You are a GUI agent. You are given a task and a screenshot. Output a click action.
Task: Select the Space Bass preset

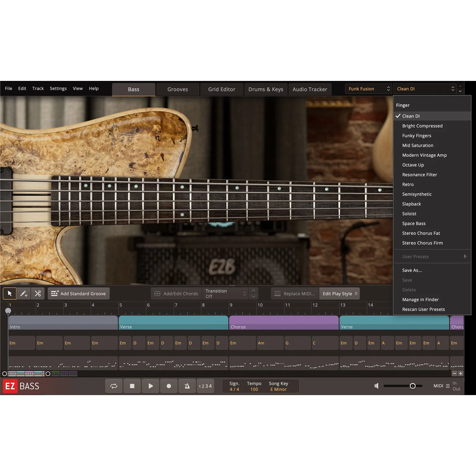pos(432,223)
